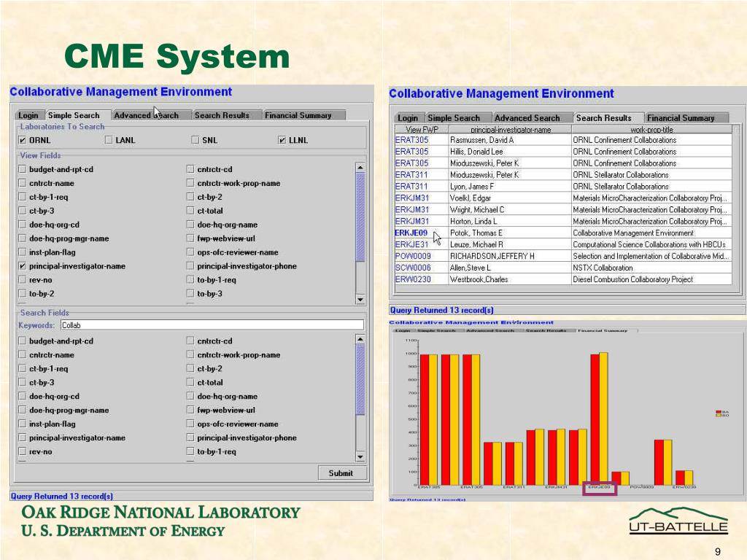747x560 pixels.
Task: Enable the LANL laboratory checkbox
Action: 109,140
